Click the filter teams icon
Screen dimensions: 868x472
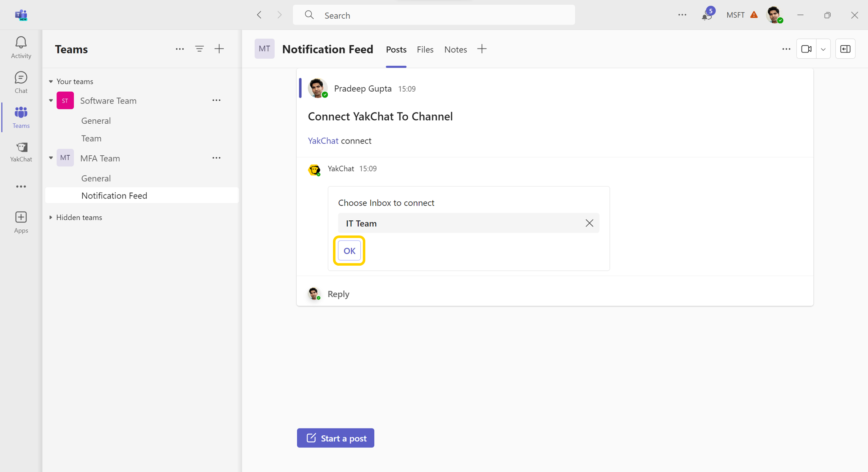[x=200, y=49]
